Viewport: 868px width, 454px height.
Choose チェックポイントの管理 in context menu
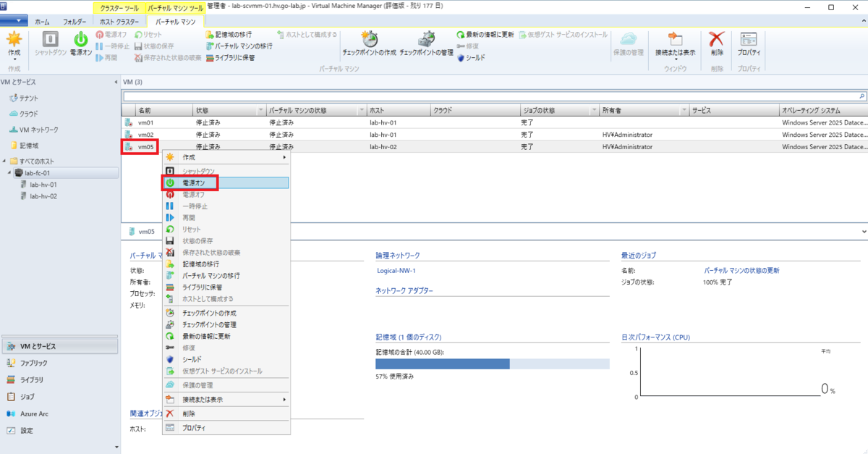(x=226, y=324)
